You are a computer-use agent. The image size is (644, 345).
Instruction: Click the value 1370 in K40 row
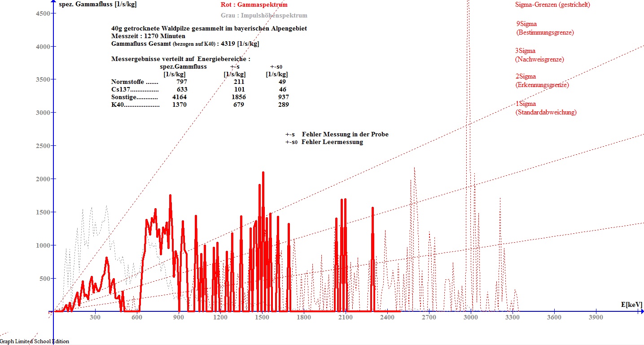(x=180, y=105)
